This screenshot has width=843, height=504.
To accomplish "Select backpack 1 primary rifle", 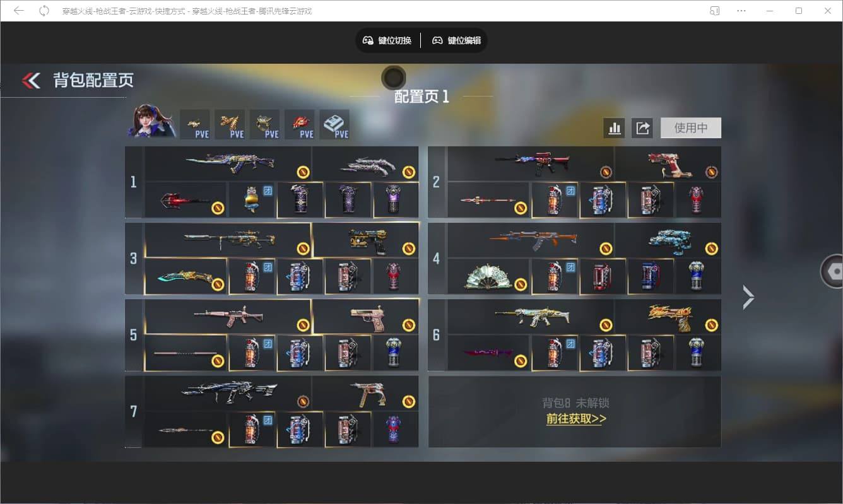I will (228, 164).
